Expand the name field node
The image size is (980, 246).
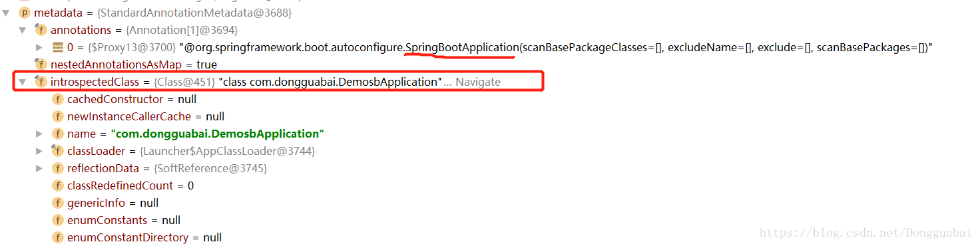40,134
